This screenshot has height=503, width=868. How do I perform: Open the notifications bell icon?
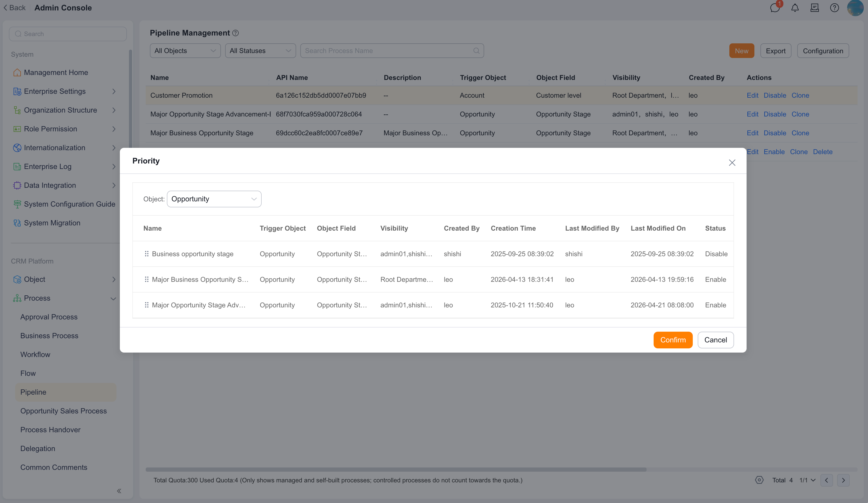pos(795,8)
